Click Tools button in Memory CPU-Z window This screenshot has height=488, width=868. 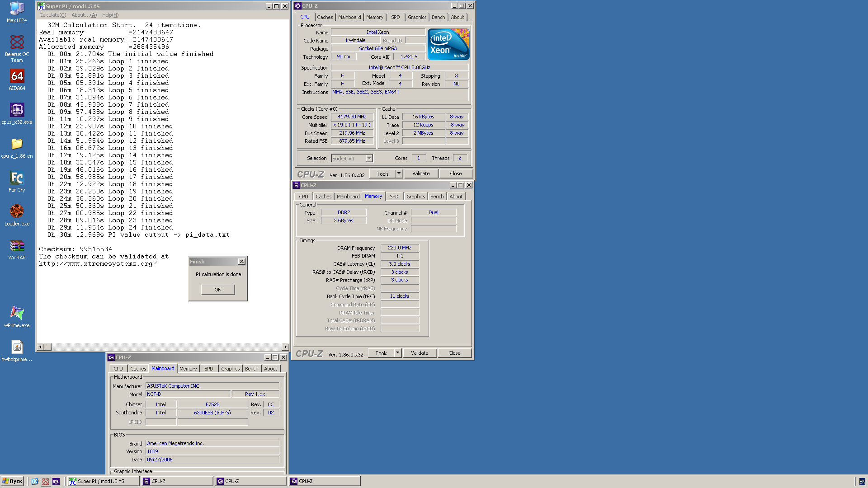[381, 353]
